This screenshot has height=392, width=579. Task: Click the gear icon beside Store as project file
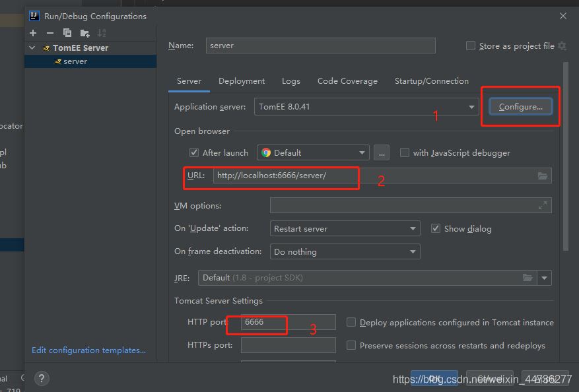pyautogui.click(x=562, y=46)
